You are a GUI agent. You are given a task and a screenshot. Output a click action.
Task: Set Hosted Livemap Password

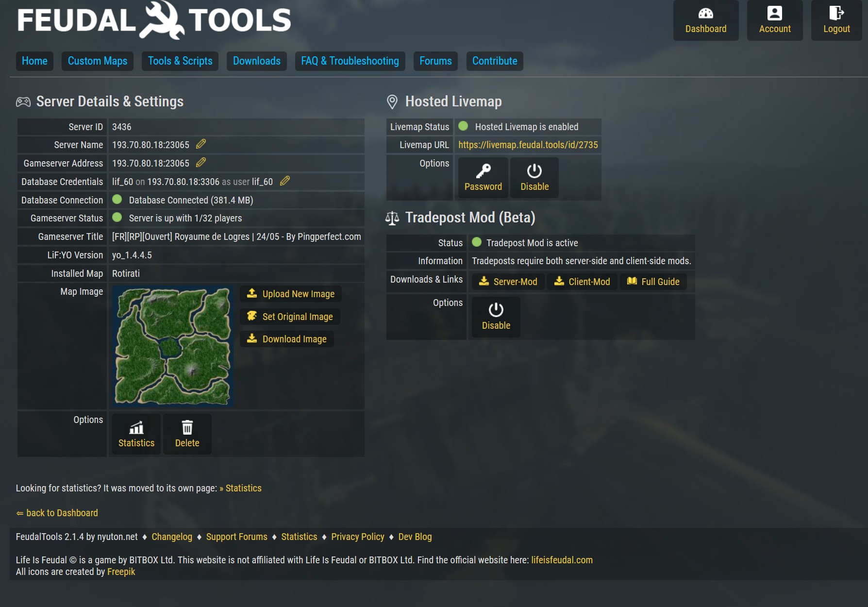[483, 178]
